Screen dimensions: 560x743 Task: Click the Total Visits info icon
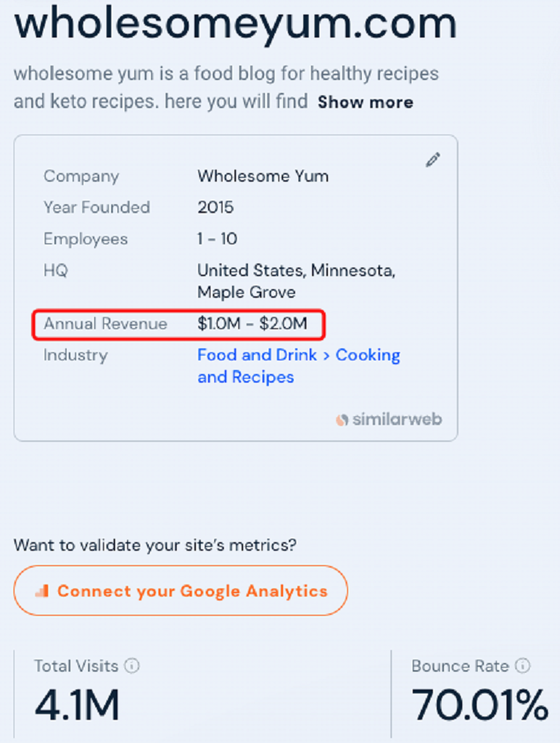(x=132, y=666)
